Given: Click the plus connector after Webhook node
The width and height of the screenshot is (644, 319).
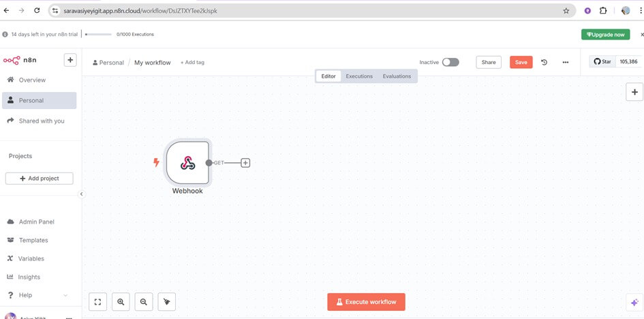Looking at the screenshot, I should pos(245,163).
